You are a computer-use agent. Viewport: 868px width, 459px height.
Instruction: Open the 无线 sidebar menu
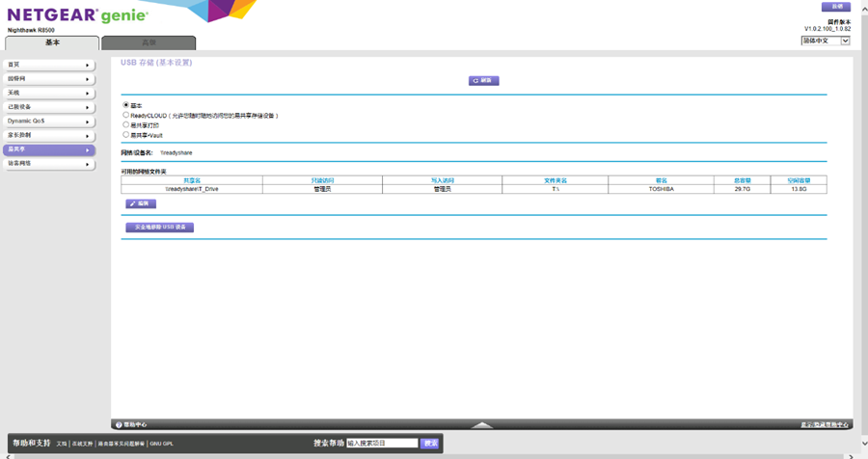tap(48, 93)
